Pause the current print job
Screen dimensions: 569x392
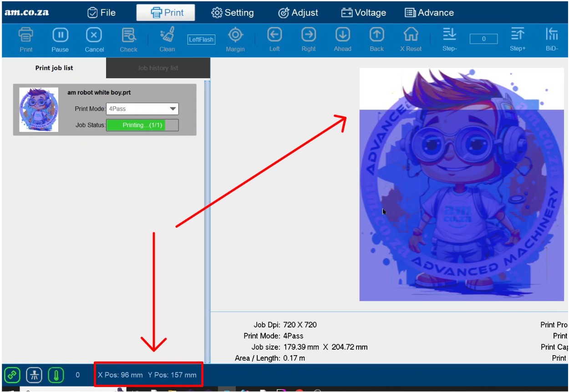60,35
